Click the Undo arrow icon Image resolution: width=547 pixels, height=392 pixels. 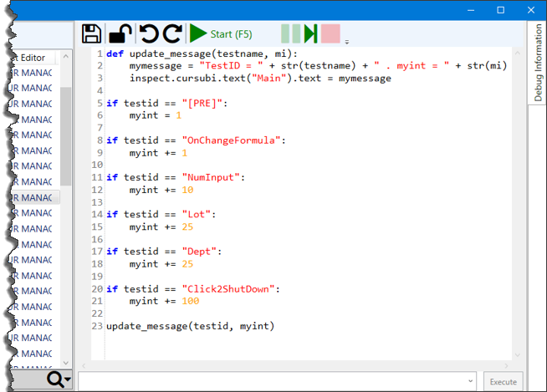pos(148,34)
